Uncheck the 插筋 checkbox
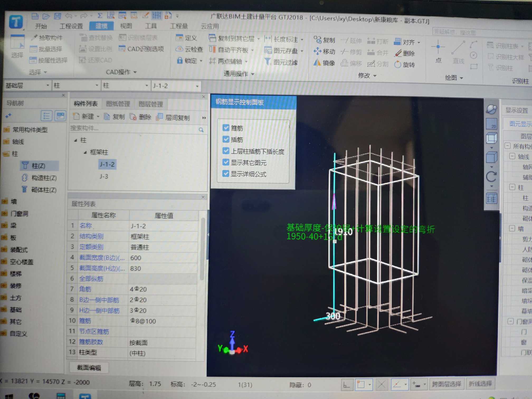The width and height of the screenshot is (532, 399). coord(226,139)
